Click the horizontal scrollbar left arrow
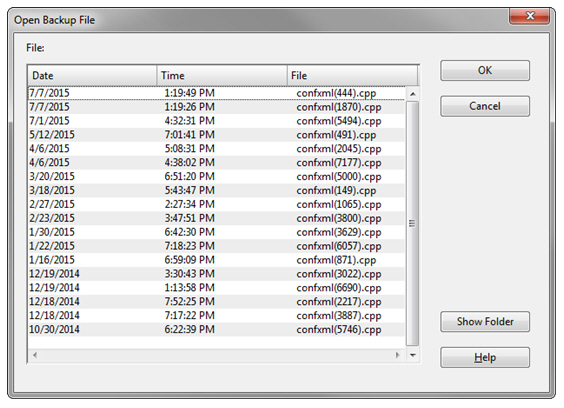Screen dimensions: 564x408 coord(35,355)
